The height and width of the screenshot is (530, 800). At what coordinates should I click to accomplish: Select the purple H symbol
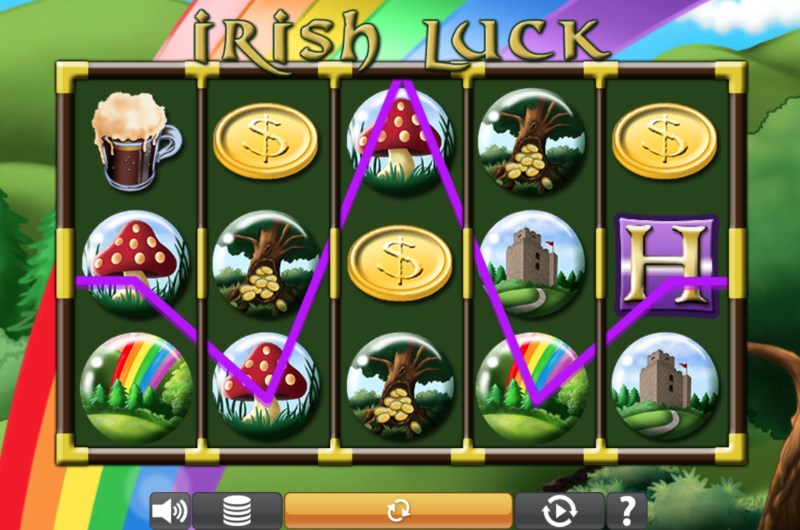point(666,265)
